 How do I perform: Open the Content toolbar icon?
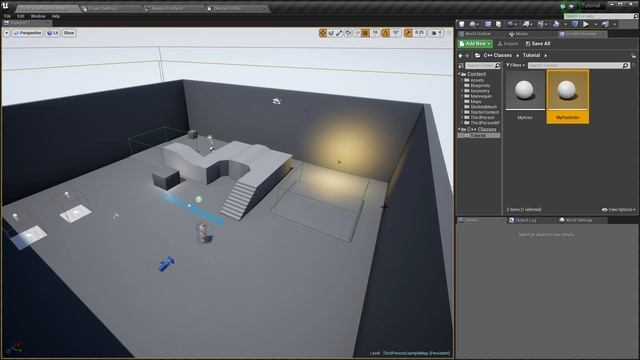[x=488, y=24]
